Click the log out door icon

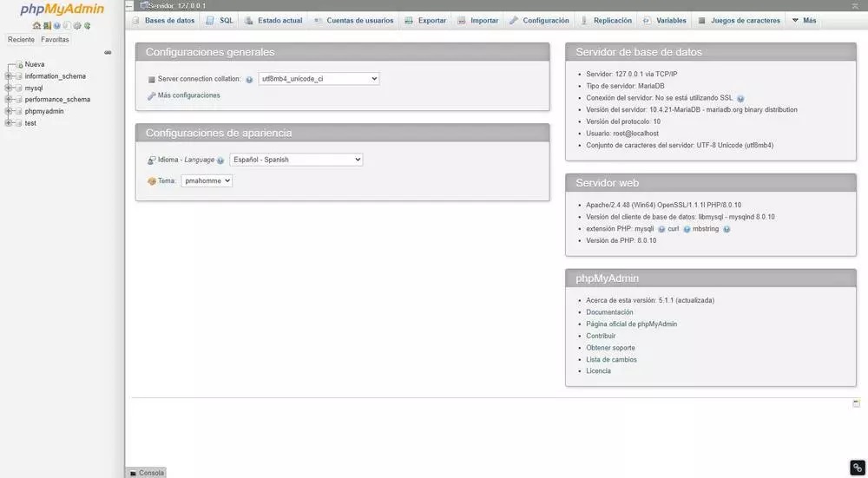pyautogui.click(x=47, y=25)
